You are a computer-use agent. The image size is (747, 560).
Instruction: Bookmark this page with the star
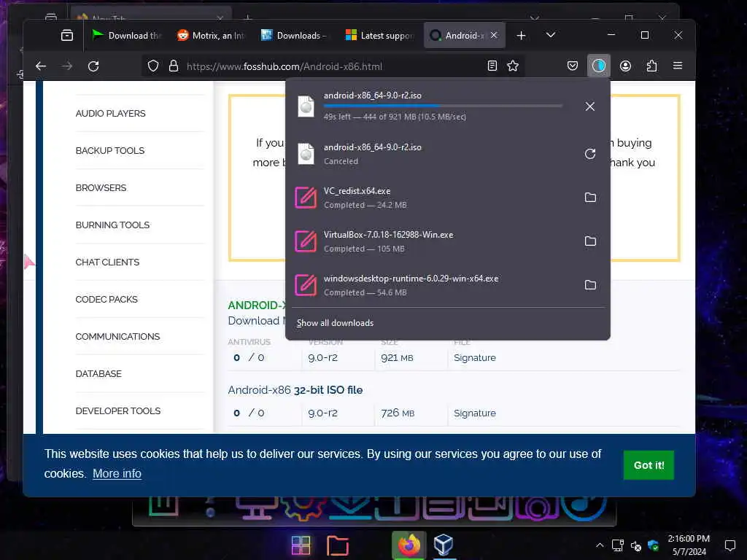click(513, 66)
